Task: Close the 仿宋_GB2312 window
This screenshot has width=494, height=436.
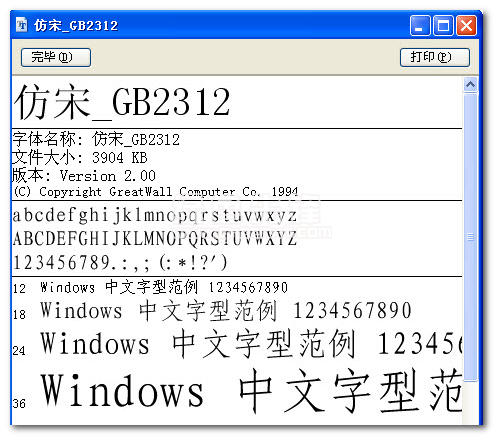Action: (466, 25)
